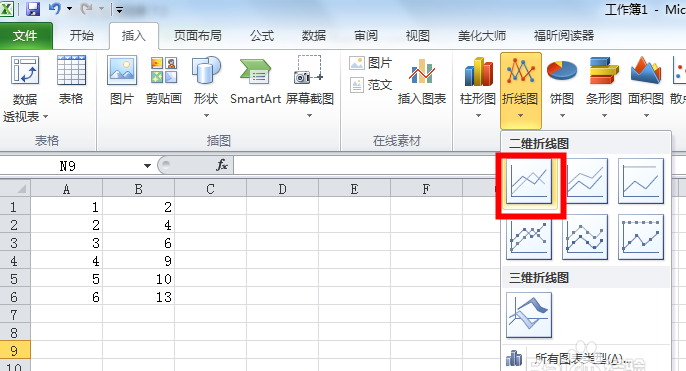The height and width of the screenshot is (371, 686).
Task: Click the Undo arrow icon
Action: coord(55,8)
